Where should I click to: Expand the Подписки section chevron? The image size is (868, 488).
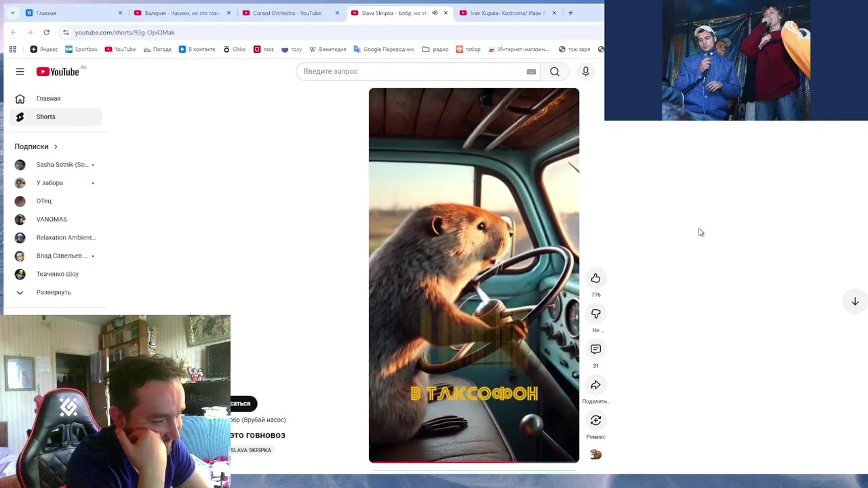pyautogui.click(x=56, y=146)
